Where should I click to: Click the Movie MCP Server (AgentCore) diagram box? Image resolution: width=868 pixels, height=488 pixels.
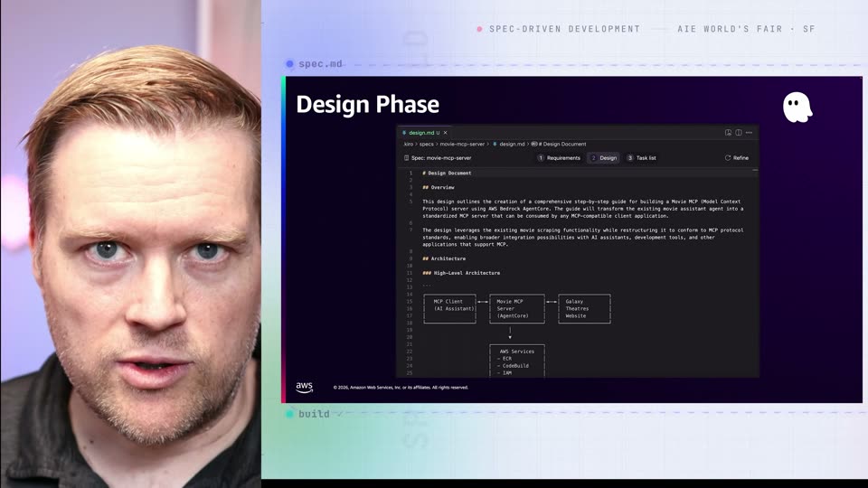517,309
